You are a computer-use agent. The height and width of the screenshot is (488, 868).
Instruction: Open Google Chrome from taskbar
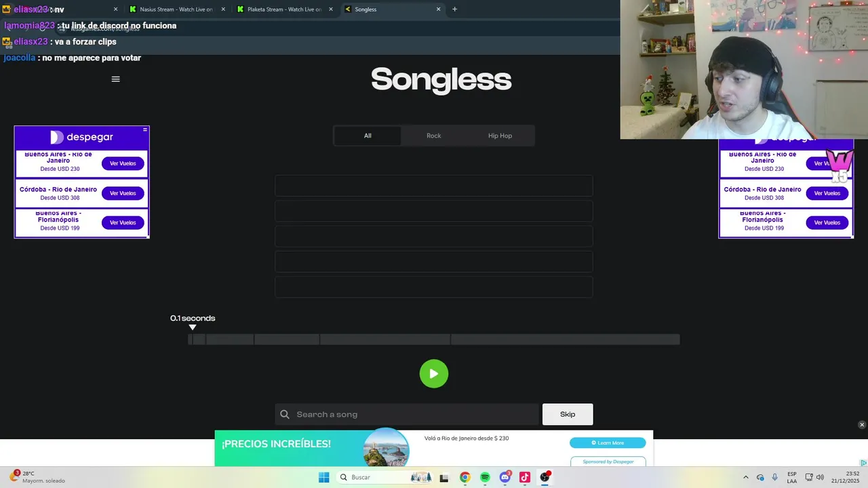point(465,477)
